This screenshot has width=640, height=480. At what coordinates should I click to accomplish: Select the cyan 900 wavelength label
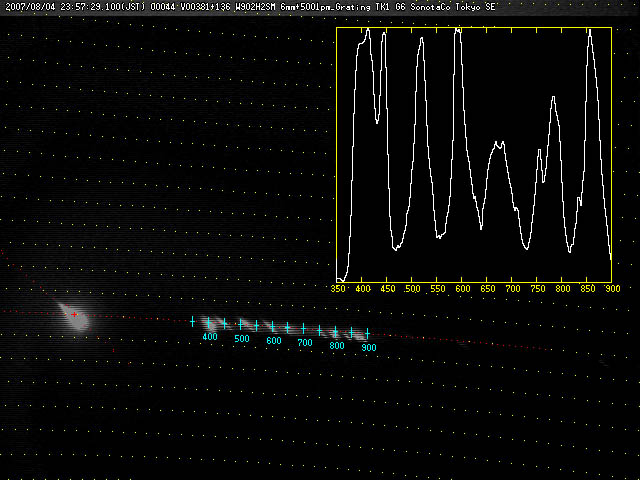[x=368, y=347]
